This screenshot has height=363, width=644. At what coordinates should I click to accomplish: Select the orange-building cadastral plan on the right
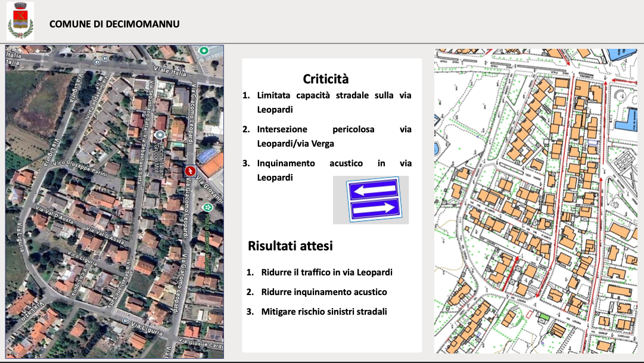coord(536,201)
